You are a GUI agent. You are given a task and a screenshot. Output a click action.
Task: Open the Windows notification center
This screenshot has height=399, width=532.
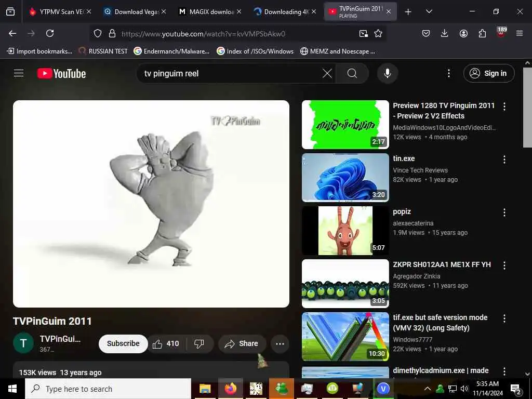click(x=516, y=389)
